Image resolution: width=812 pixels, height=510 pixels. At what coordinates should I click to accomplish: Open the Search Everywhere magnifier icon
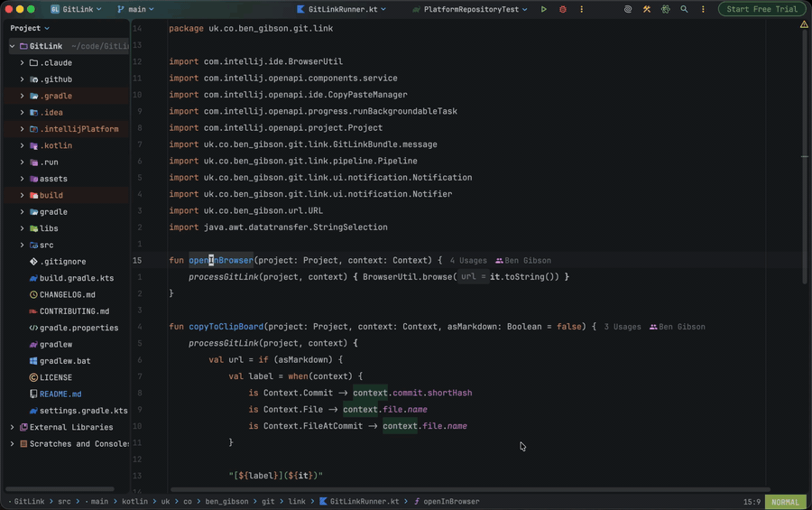point(684,9)
